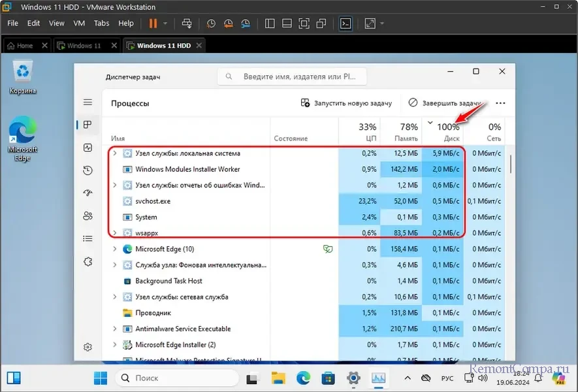
Task: Toggle the Task Manager hamburger navigation menu
Action: point(88,103)
